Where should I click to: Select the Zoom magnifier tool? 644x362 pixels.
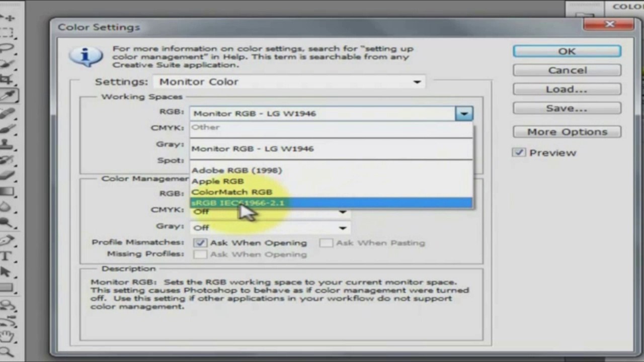click(7, 351)
